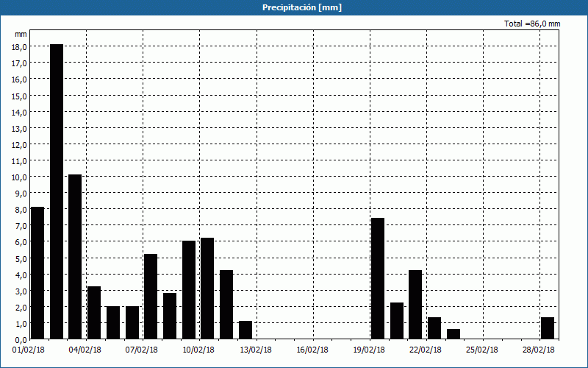Click the '07/02/18' date label

142,350
